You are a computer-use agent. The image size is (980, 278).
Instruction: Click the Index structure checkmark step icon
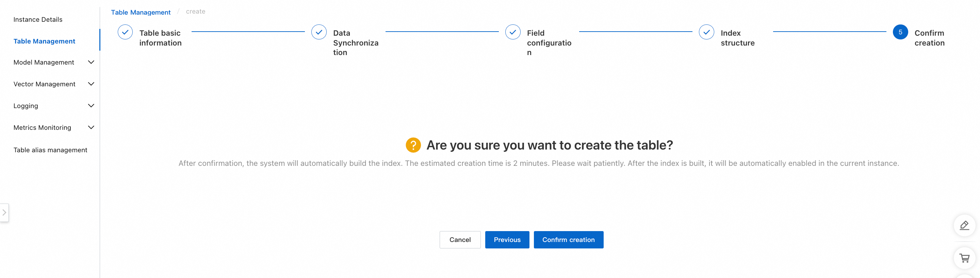click(x=706, y=32)
